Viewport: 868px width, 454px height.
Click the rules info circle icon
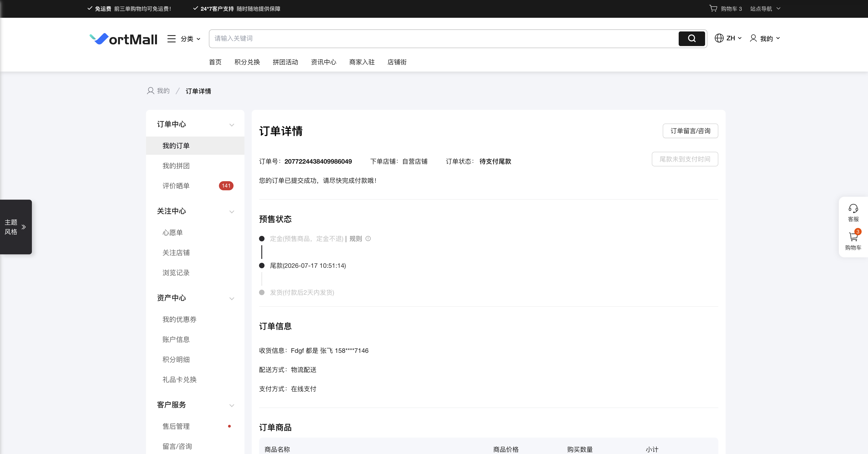368,239
